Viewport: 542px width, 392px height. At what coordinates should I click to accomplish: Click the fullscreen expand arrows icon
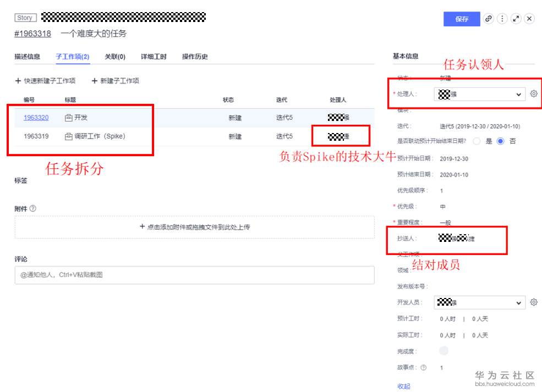pos(516,19)
